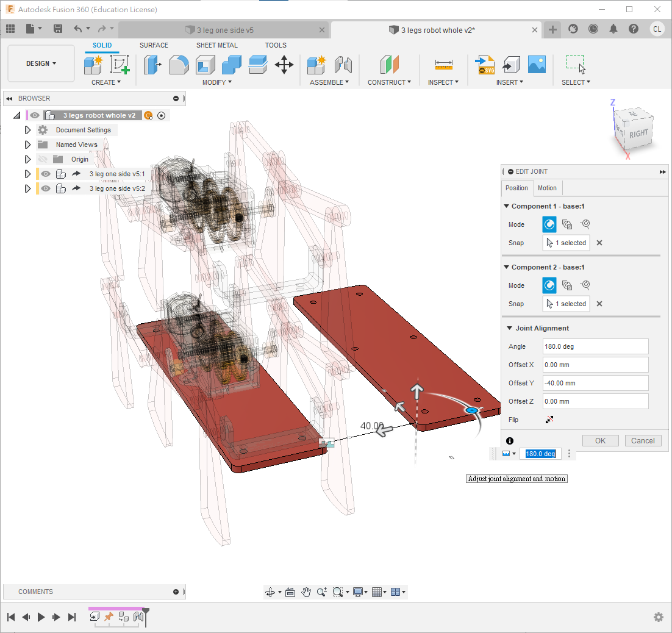Viewport: 672px width, 633px height.
Task: Open the Measure tool in Inspect
Action: coord(443,64)
